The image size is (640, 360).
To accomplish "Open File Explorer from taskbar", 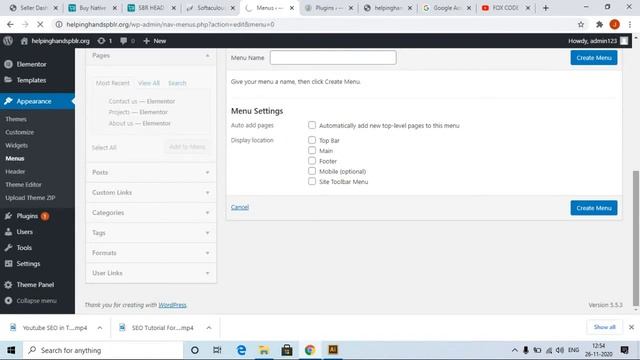I will click(264, 350).
